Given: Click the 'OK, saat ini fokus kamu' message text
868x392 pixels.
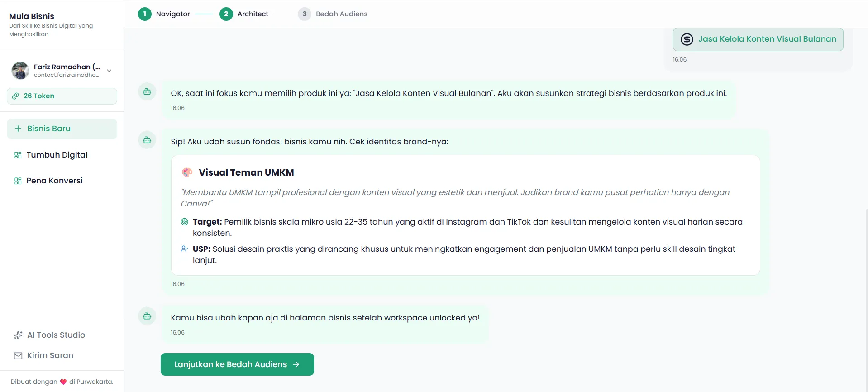Looking at the screenshot, I should pos(448,93).
